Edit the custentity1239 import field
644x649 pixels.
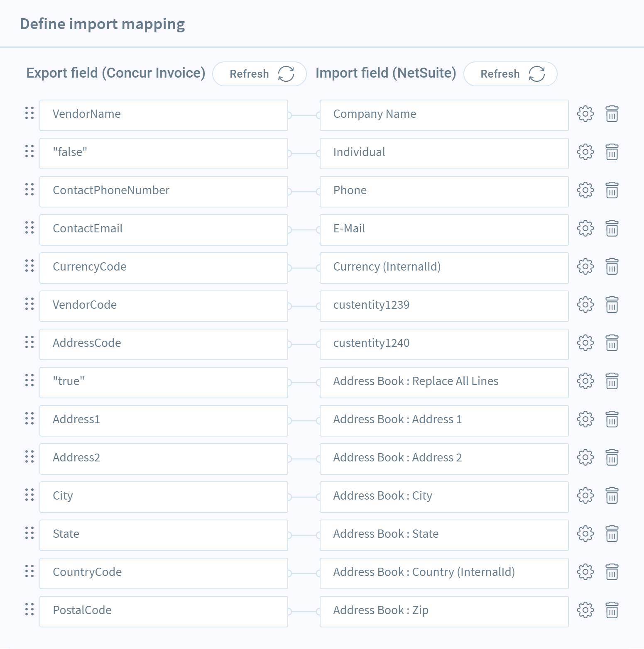pyautogui.click(x=444, y=306)
